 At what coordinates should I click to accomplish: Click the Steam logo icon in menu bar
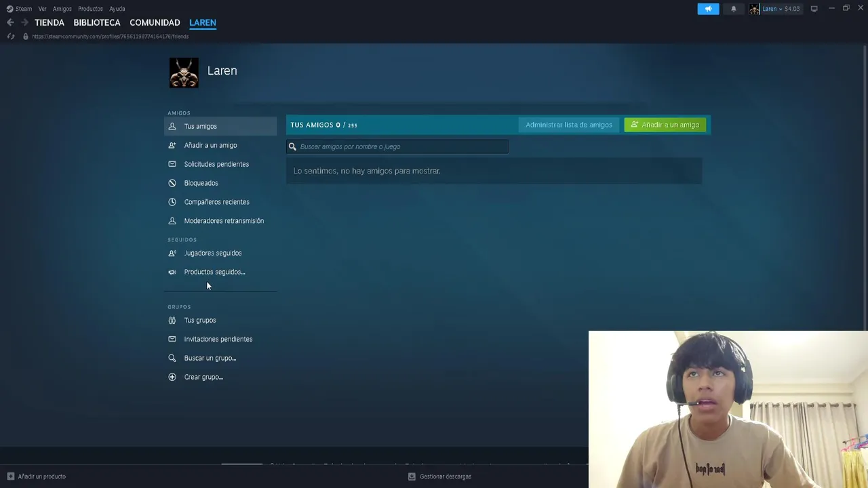pos(9,9)
